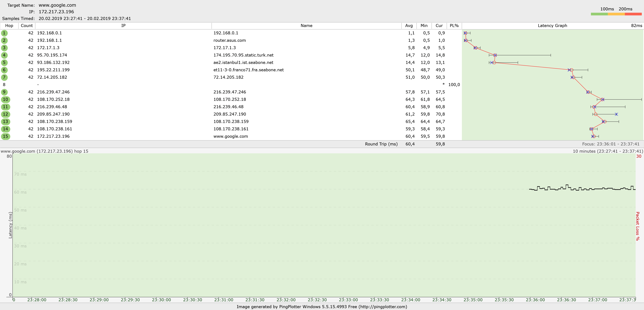Click the Hop column header
Viewport: 644px width, 310px height.
9,25
